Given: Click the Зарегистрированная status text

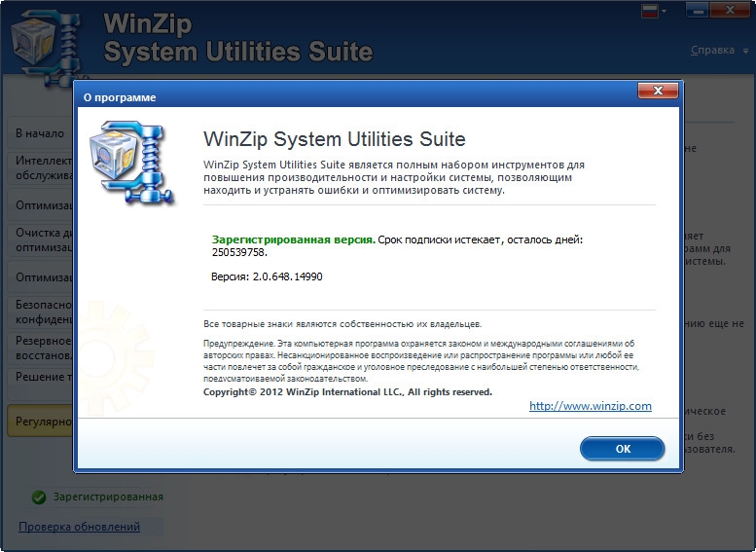Looking at the screenshot, I should (x=108, y=497).
